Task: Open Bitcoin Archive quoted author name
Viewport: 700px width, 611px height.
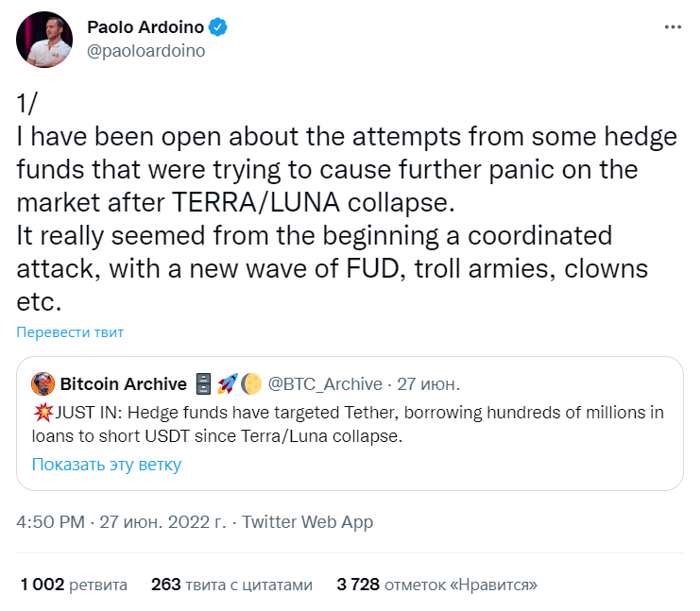Action: [x=123, y=383]
